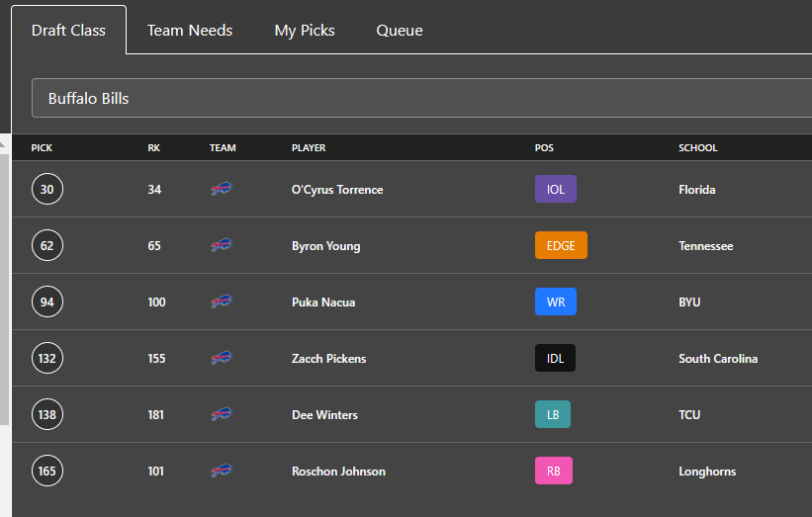Click Bills logo in Byron Young row
The width and height of the screenshot is (812, 517).
click(222, 245)
